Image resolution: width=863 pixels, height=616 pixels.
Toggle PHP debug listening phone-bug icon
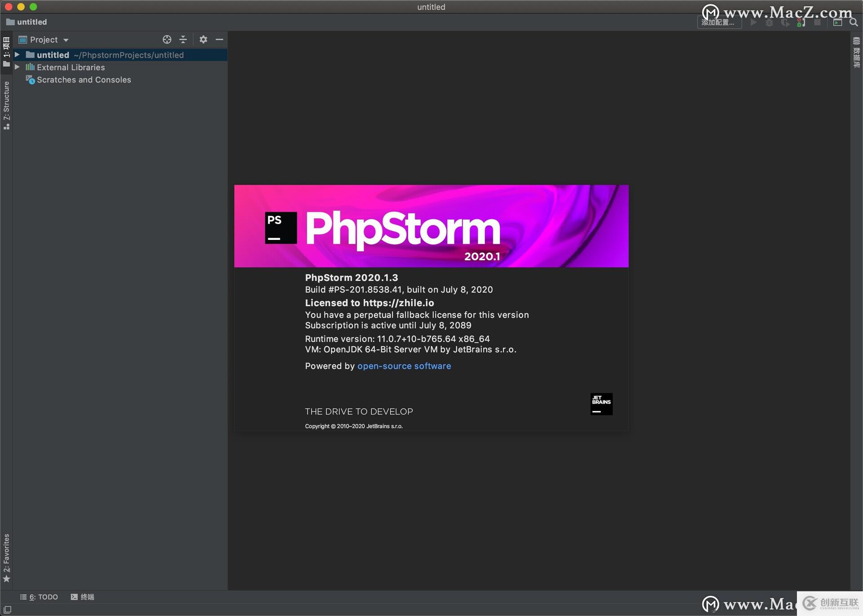[x=801, y=22]
